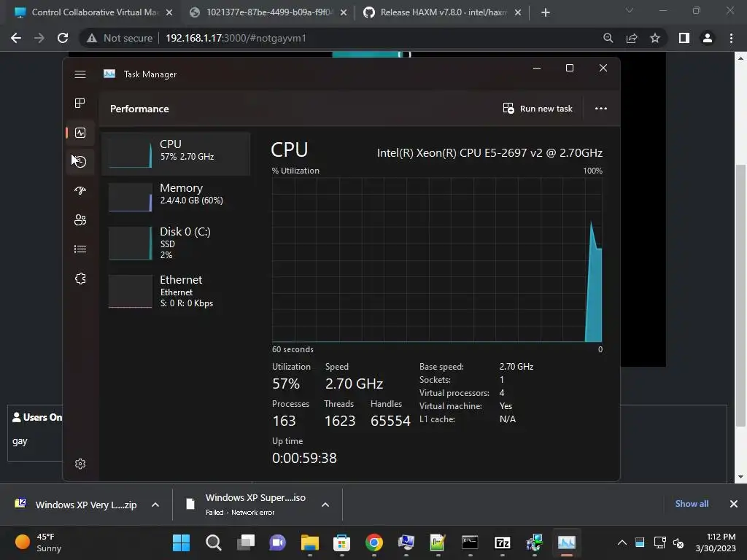Open tab search chevron in title bar
Viewport: 747px width, 560px height.
click(630, 10)
